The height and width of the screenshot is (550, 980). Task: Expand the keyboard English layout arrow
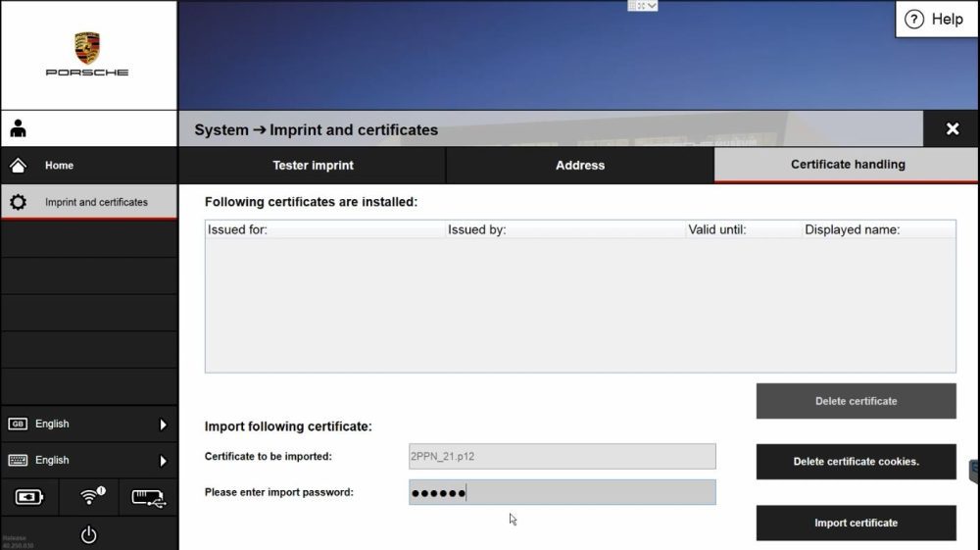click(163, 461)
